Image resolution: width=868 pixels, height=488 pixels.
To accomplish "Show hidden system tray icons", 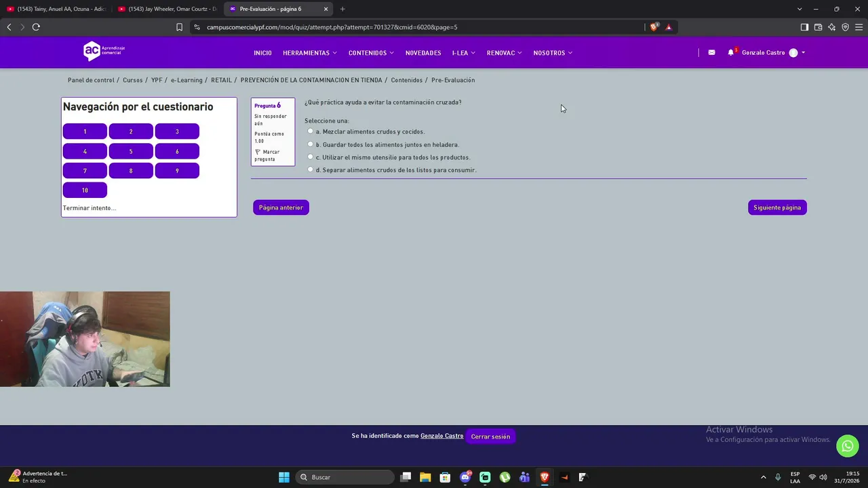I will tap(764, 477).
